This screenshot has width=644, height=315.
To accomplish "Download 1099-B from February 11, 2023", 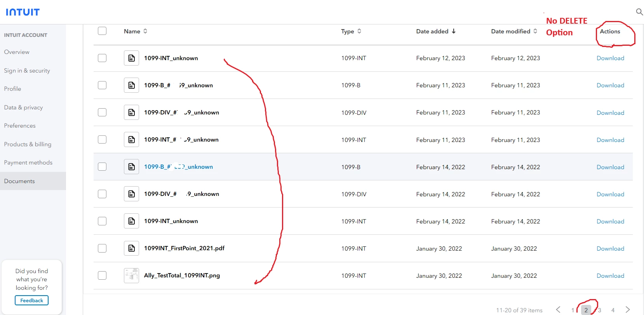I will pos(610,85).
